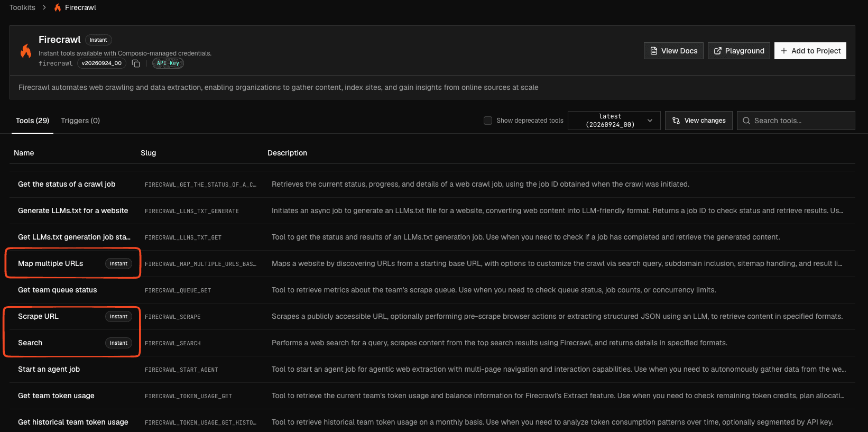Click the v20260924_00 version badge

(101, 63)
